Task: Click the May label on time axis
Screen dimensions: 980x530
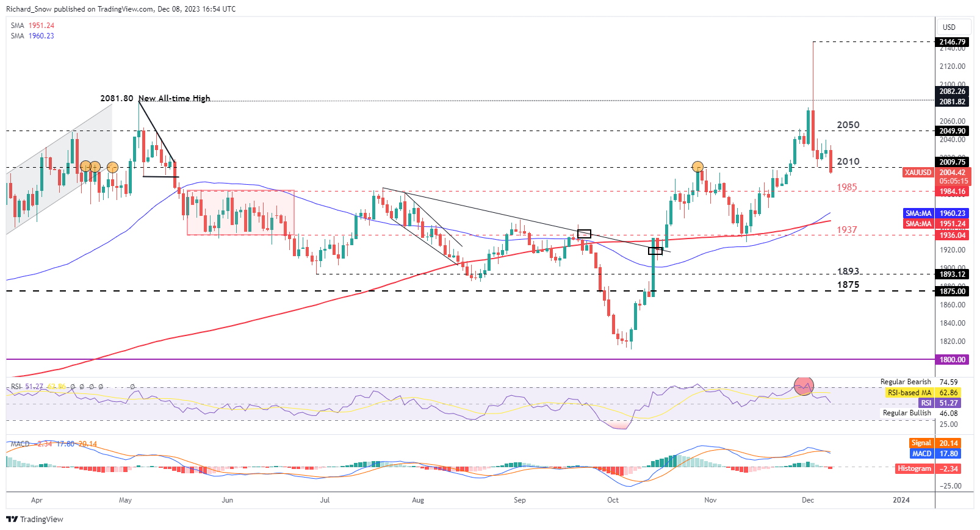Action: pos(125,500)
